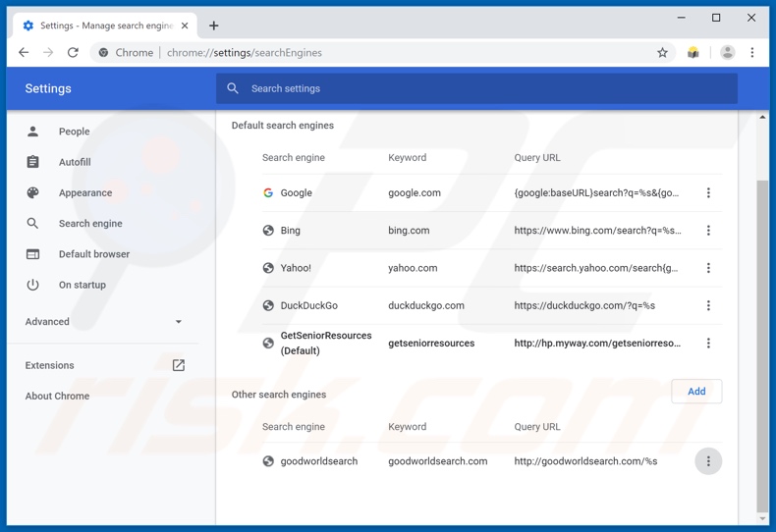Viewport: 776px width, 532px height.
Task: Open more actions for Google engine
Action: (x=708, y=193)
